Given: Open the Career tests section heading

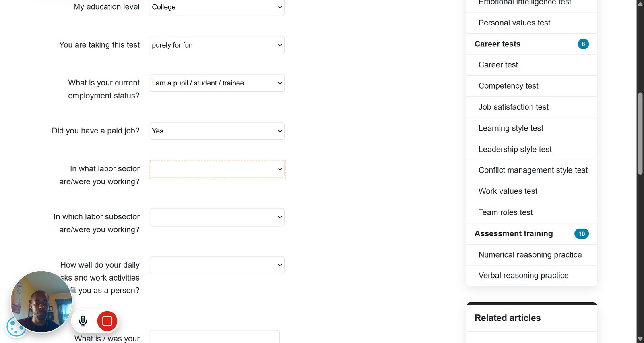Looking at the screenshot, I should [x=497, y=44].
